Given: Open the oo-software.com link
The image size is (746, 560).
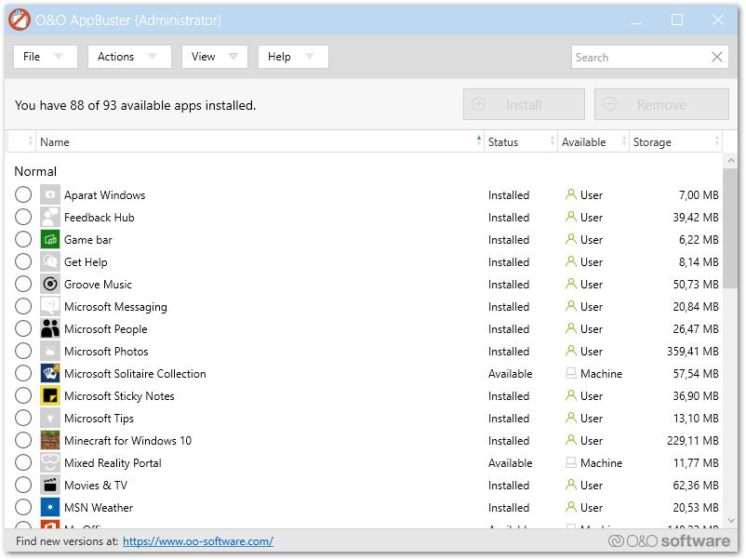Looking at the screenshot, I should (198, 541).
